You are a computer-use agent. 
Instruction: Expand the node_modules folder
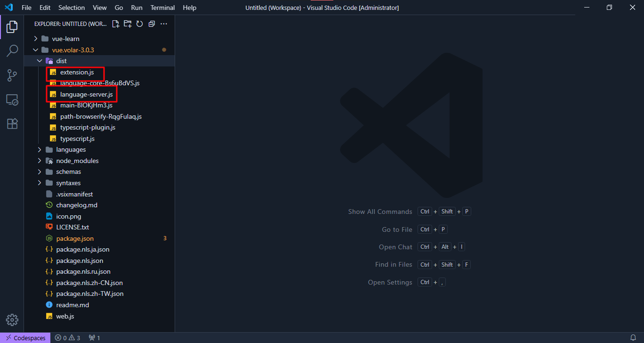77,161
